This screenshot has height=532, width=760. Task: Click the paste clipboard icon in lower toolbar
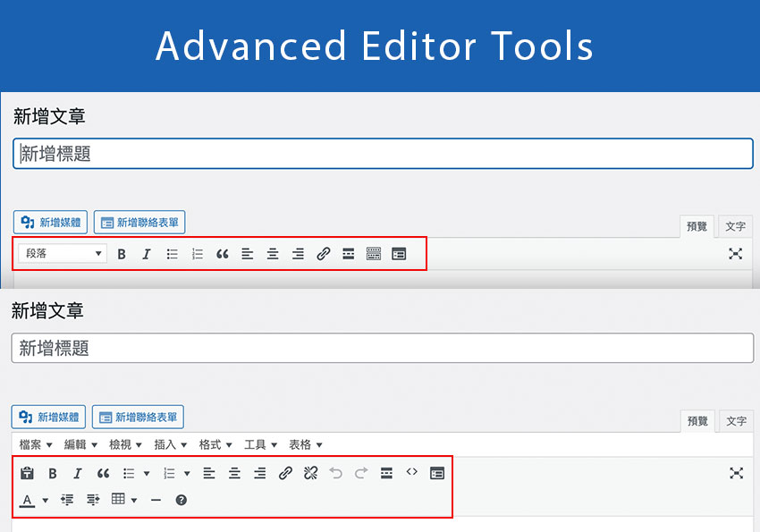pos(27,473)
